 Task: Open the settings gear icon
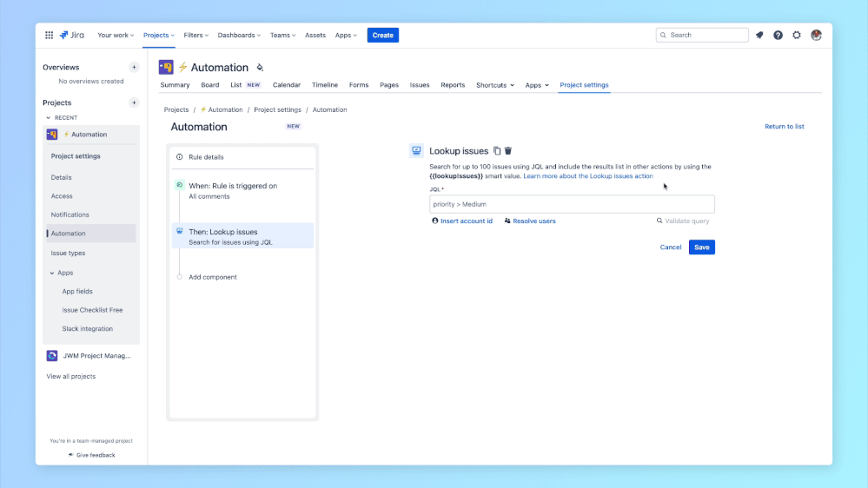[x=797, y=35]
